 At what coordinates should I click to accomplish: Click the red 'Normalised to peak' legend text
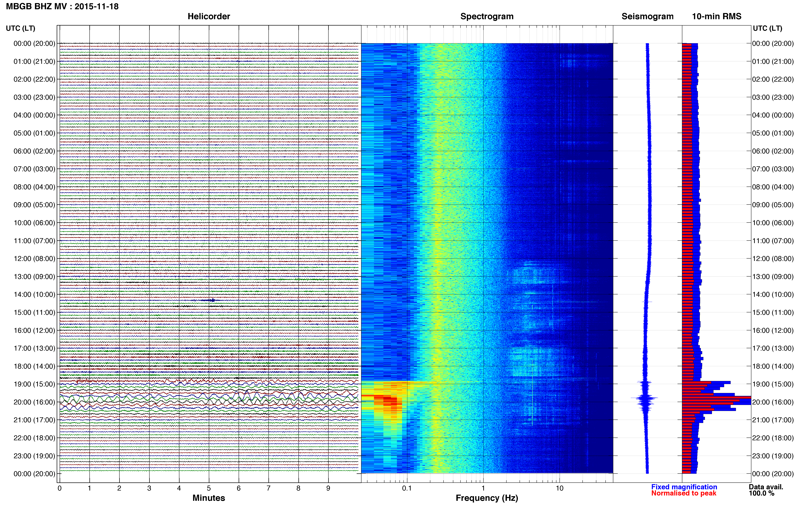tap(684, 493)
